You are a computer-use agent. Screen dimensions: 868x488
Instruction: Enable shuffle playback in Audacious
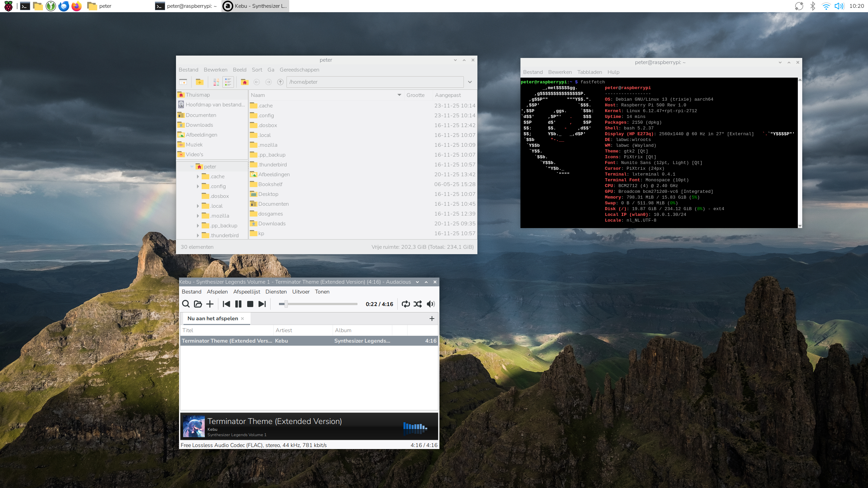point(418,304)
